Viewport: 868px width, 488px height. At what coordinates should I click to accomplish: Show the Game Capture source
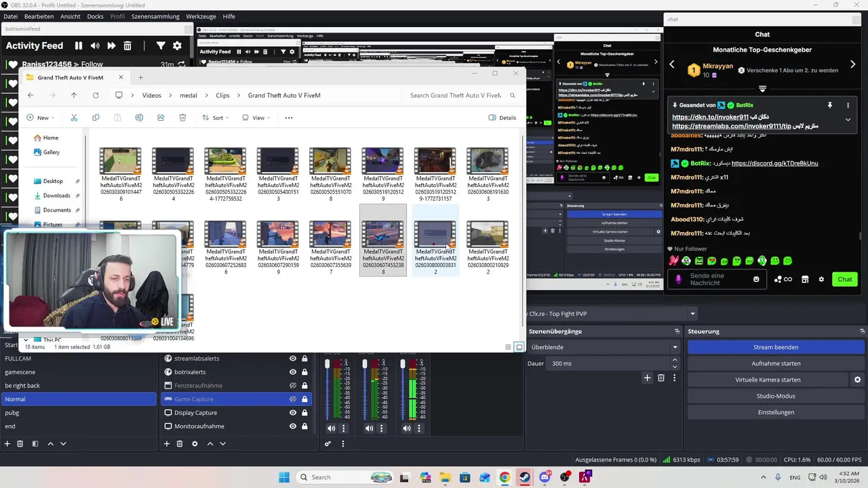tap(293, 399)
